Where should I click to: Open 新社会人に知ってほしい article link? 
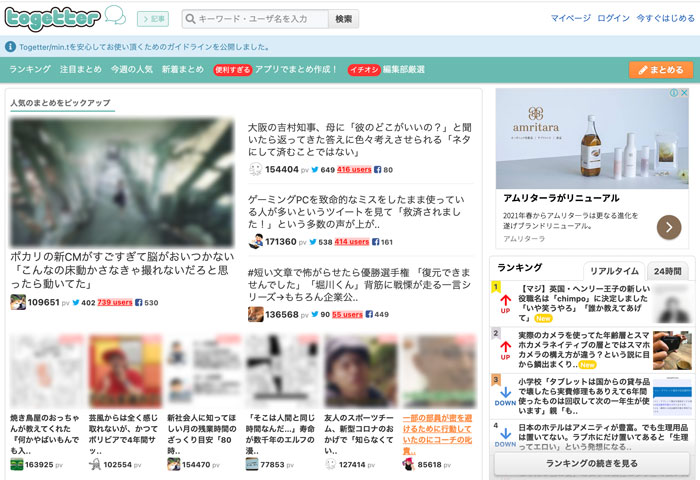pos(202,434)
